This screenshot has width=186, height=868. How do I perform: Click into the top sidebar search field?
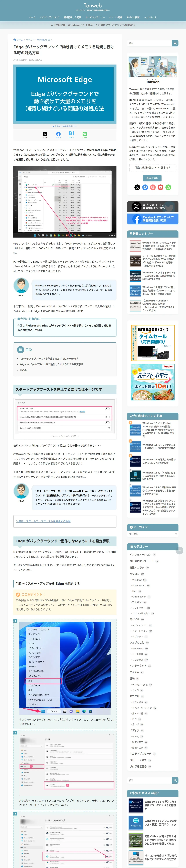click(x=149, y=43)
